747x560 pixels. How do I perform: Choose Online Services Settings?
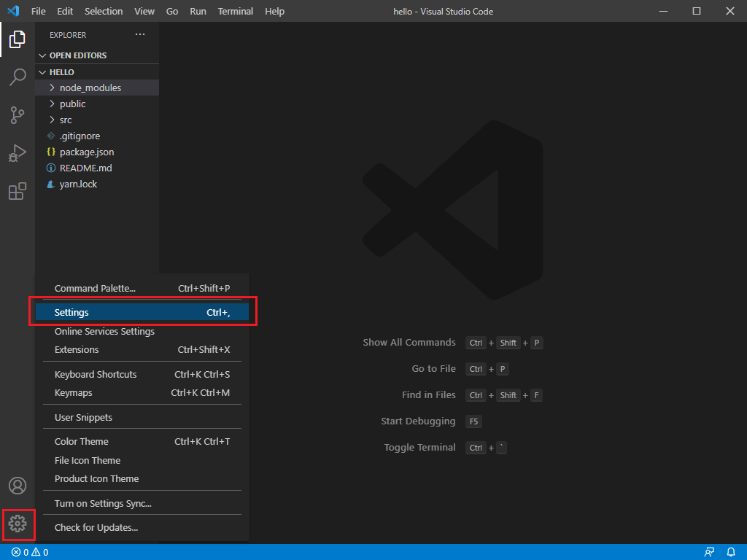pyautogui.click(x=142, y=332)
